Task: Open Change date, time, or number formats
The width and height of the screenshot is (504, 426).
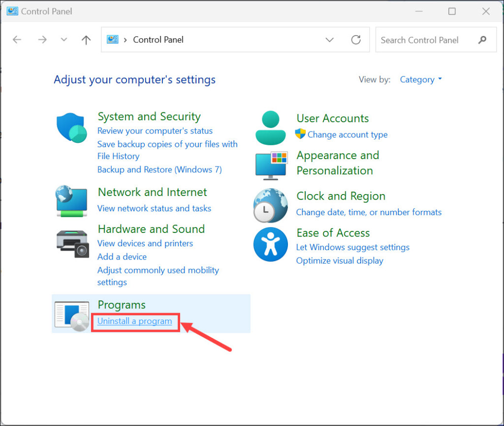Action: pos(369,212)
